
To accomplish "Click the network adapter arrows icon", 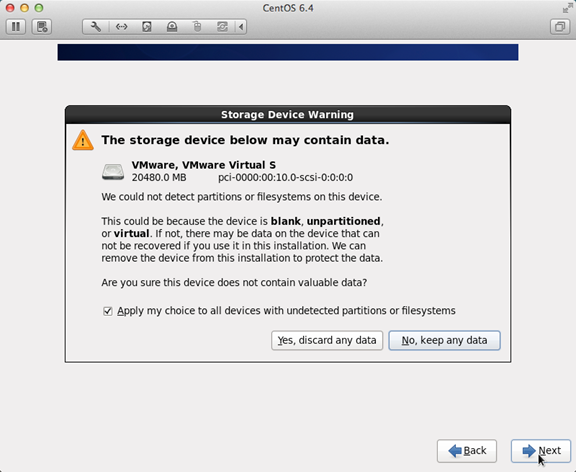I will 121,27.
